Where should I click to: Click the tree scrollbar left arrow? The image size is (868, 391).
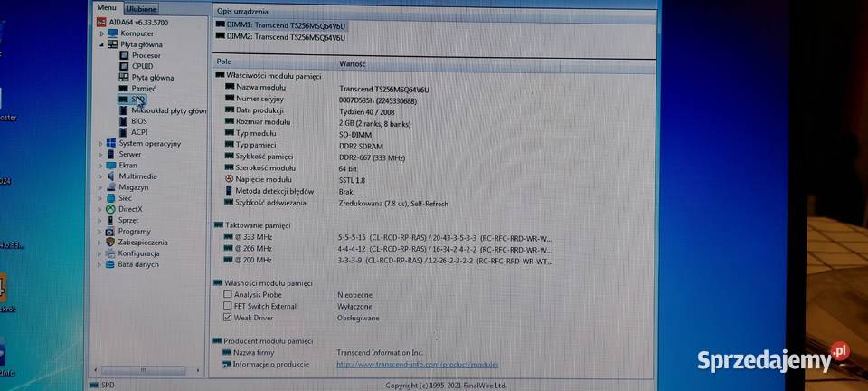97,369
